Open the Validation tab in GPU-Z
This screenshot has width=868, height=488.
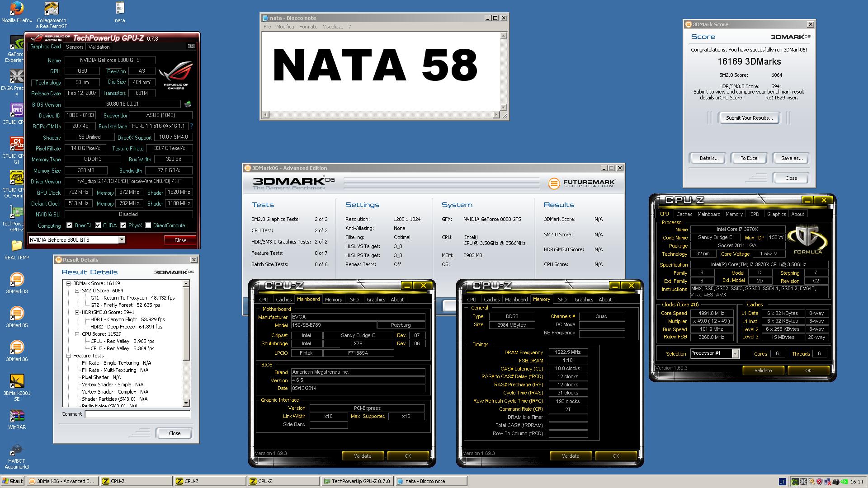(x=99, y=47)
